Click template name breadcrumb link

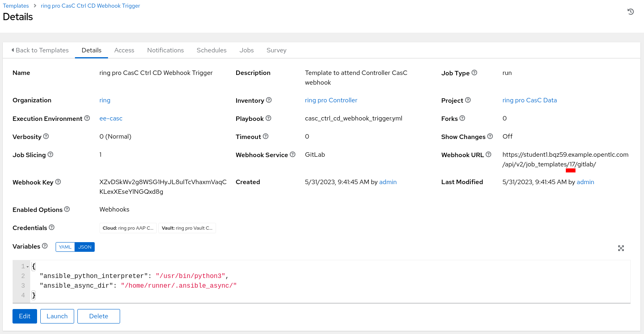point(90,6)
